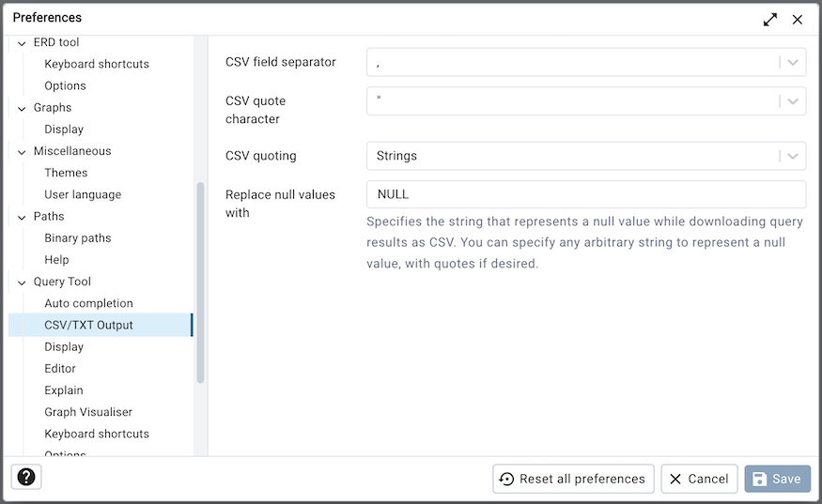This screenshot has height=504, width=822.
Task: Collapse the Graphs tree node
Action: 22,108
